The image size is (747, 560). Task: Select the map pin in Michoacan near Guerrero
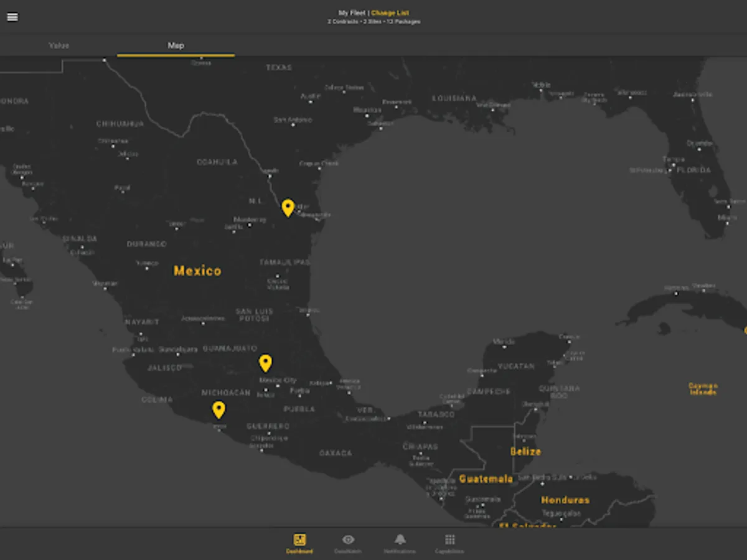[218, 410]
